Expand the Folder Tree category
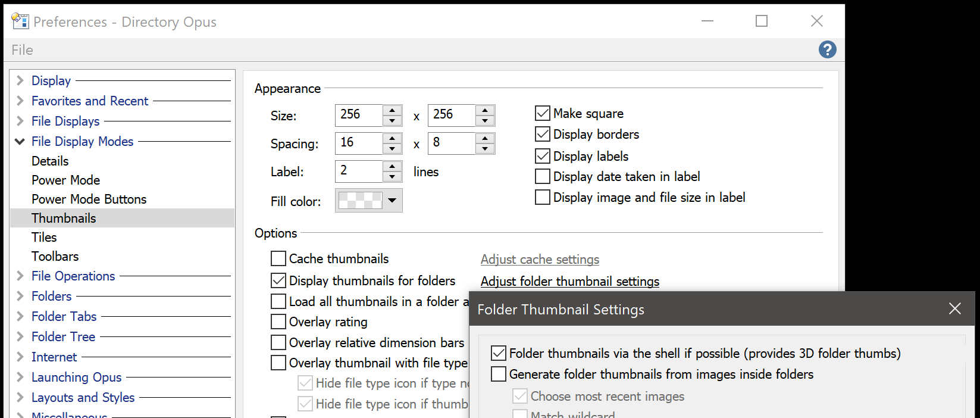Image resolution: width=980 pixels, height=418 pixels. tap(20, 336)
